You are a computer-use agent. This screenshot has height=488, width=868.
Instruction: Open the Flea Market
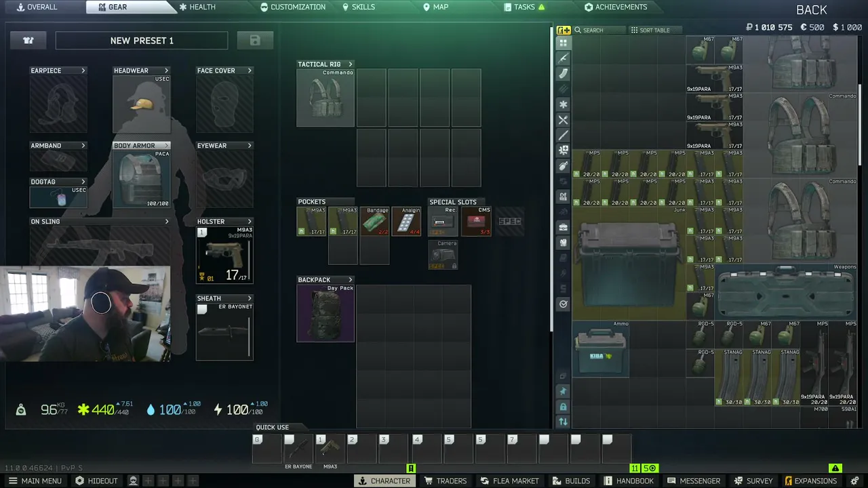[x=509, y=481]
